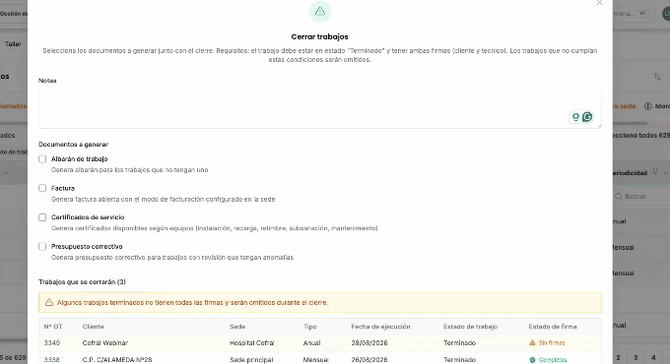The image size is (670, 364).
Task: Click the Grammarly icon in Notas field
Action: (x=588, y=117)
